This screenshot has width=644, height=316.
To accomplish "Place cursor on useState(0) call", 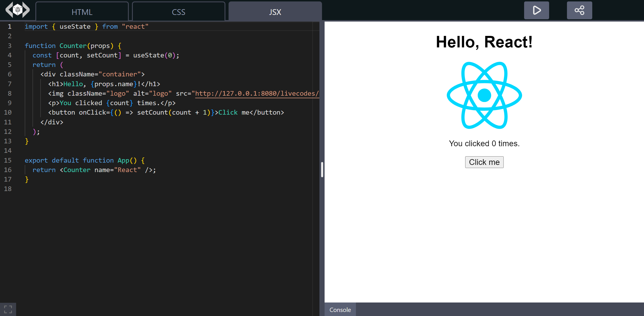I will (148, 55).
